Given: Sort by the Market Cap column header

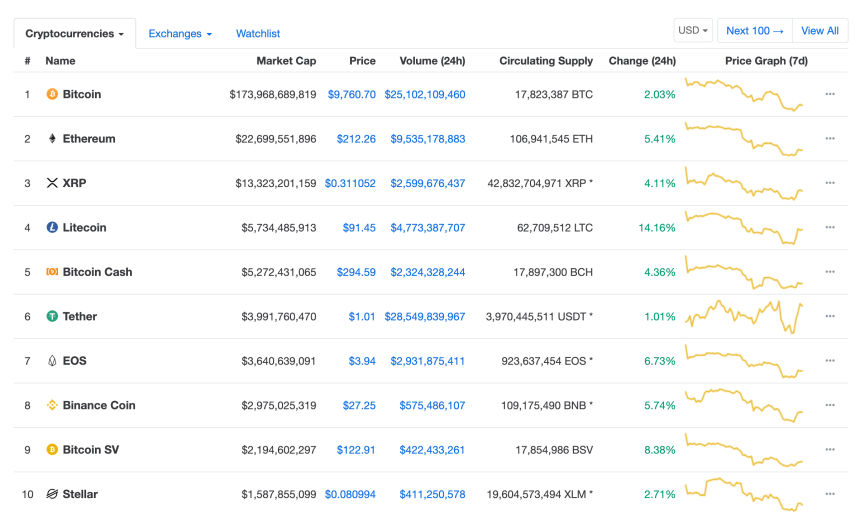Looking at the screenshot, I should (286, 61).
